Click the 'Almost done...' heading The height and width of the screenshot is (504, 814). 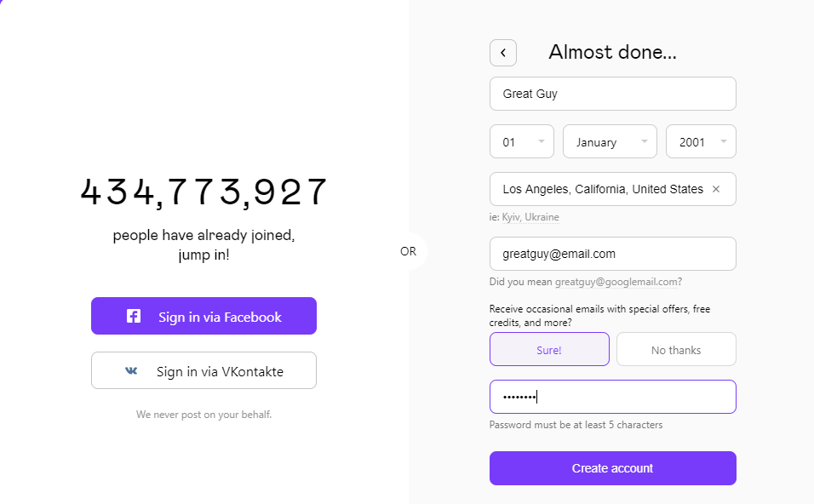[x=612, y=53]
